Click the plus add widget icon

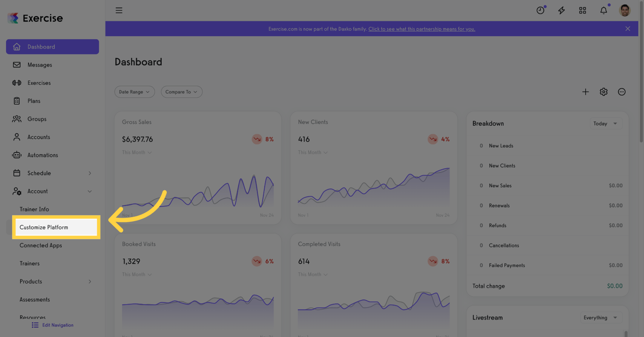click(586, 92)
